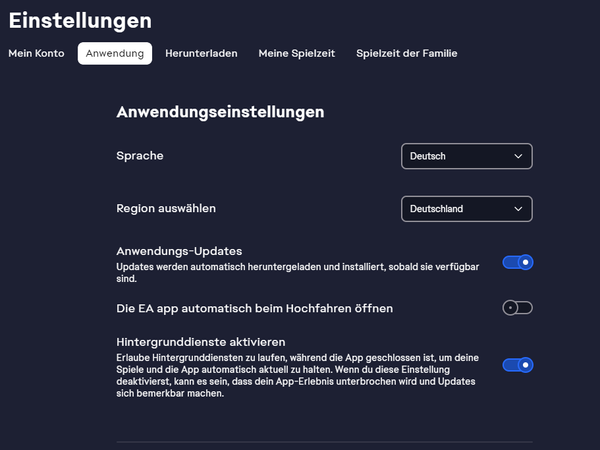
Task: Open the Sprache dropdown showing Deutsch
Action: tap(467, 156)
